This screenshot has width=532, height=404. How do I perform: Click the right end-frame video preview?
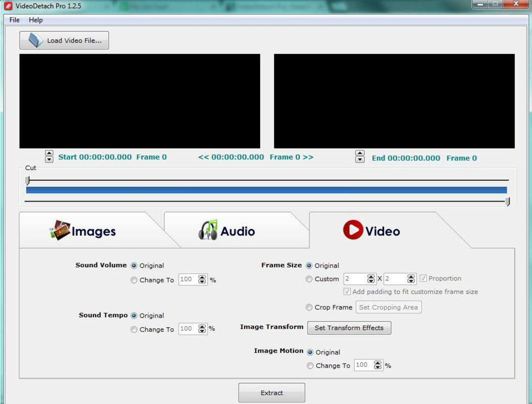[x=394, y=101]
